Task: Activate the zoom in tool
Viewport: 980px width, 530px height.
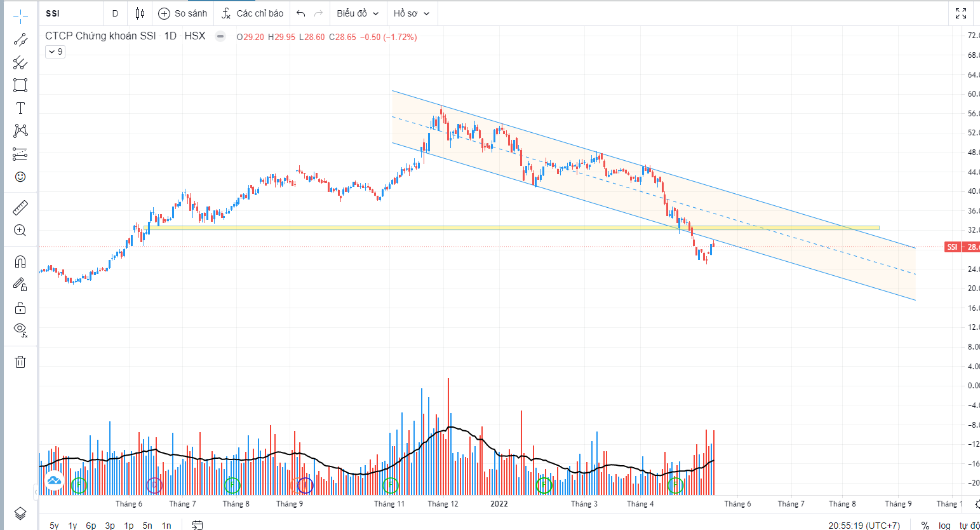Action: tap(20, 230)
